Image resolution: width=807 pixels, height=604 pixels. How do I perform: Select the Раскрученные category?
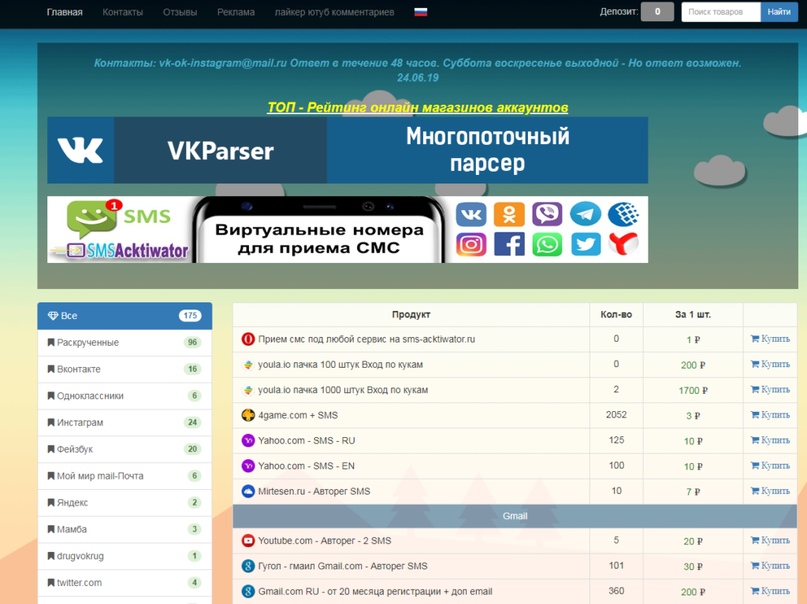[125, 343]
